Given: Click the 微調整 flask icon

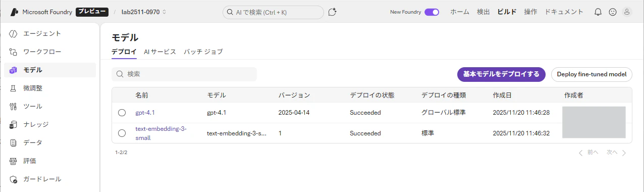Looking at the screenshot, I should 14,88.
